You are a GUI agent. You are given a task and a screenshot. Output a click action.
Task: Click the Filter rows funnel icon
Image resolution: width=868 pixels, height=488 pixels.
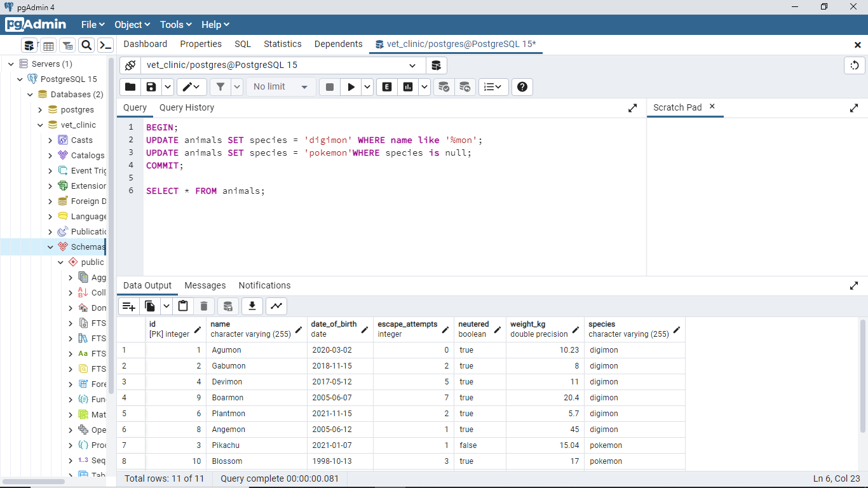coord(220,87)
